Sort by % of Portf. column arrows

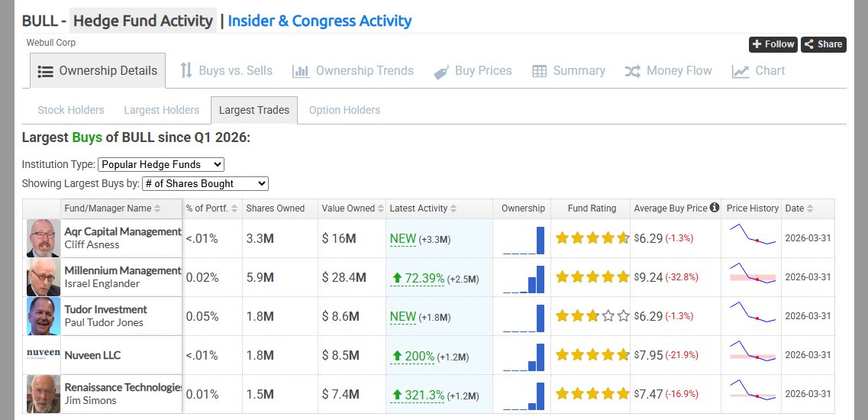click(x=234, y=209)
